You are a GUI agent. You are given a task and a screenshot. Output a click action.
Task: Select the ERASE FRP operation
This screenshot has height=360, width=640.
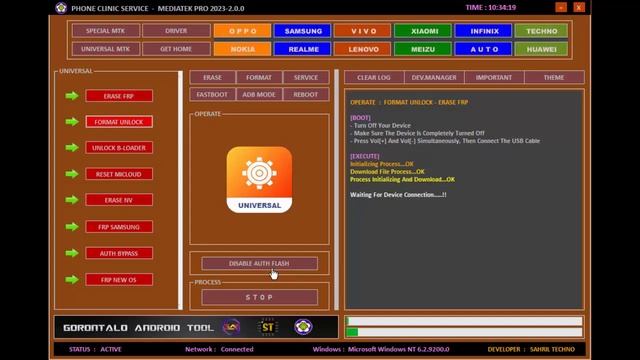(x=119, y=96)
